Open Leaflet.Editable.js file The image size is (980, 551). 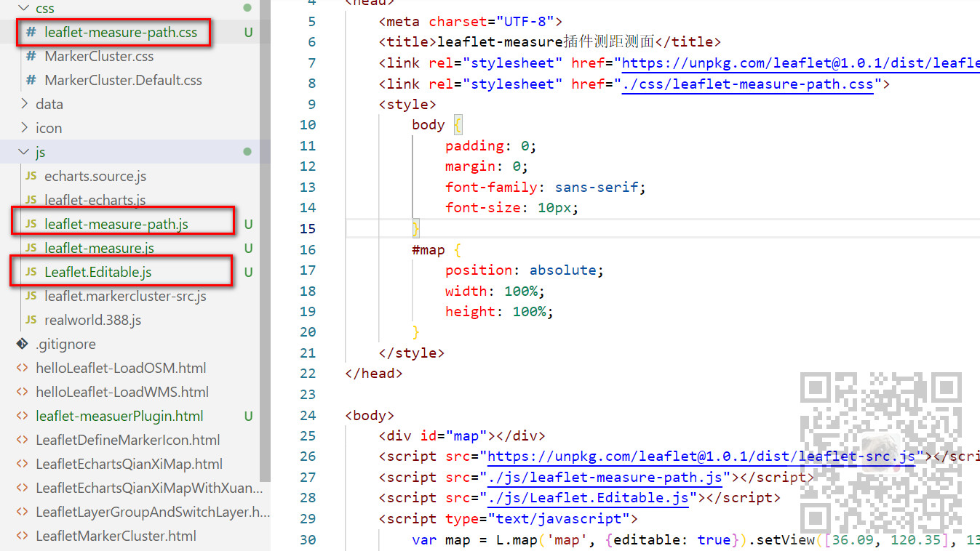point(98,272)
